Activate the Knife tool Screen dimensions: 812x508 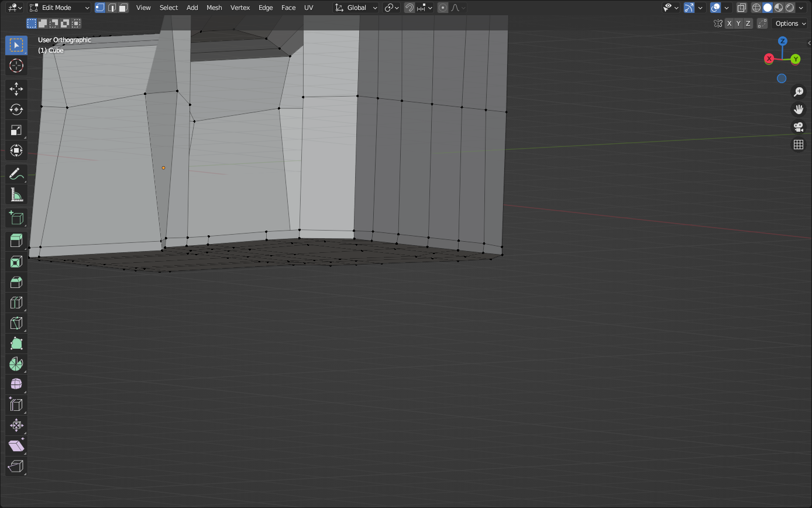(16, 323)
